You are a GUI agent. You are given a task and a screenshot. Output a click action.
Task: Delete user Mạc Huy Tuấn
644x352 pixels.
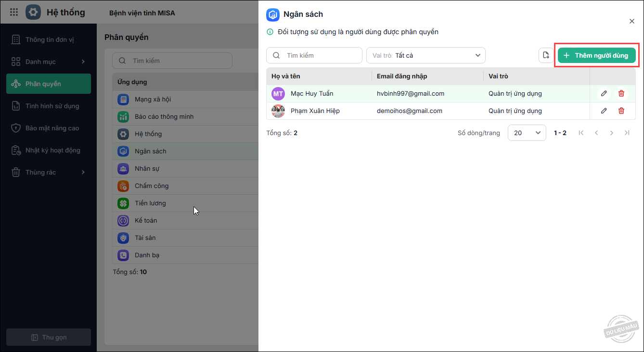point(621,94)
